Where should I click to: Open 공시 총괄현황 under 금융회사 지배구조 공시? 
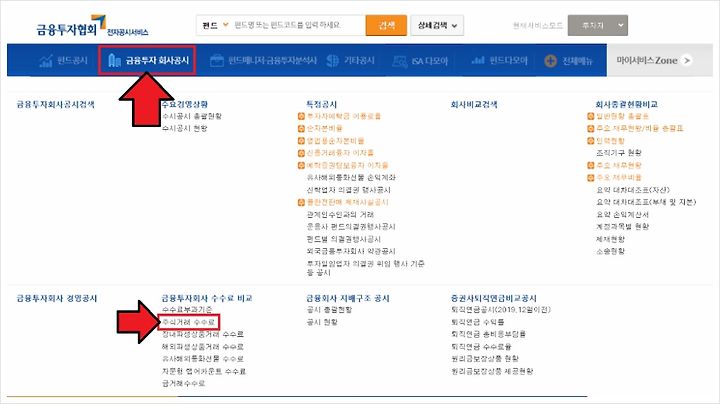click(329, 309)
